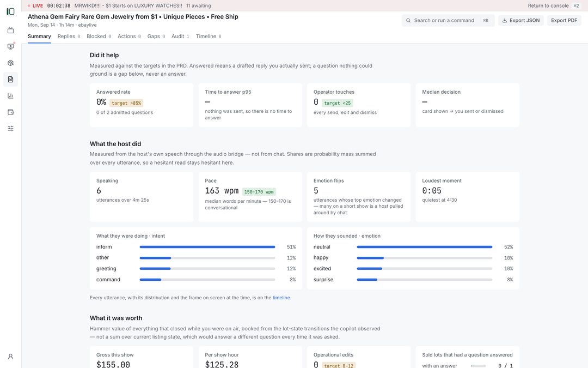Switch to the Summary tab
The image size is (588, 368).
point(39,37)
